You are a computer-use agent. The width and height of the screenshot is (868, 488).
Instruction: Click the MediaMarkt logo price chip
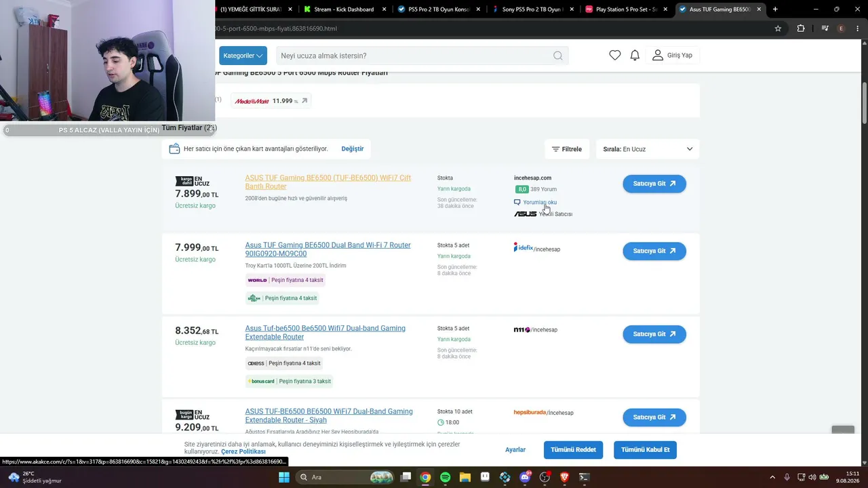[x=271, y=101]
